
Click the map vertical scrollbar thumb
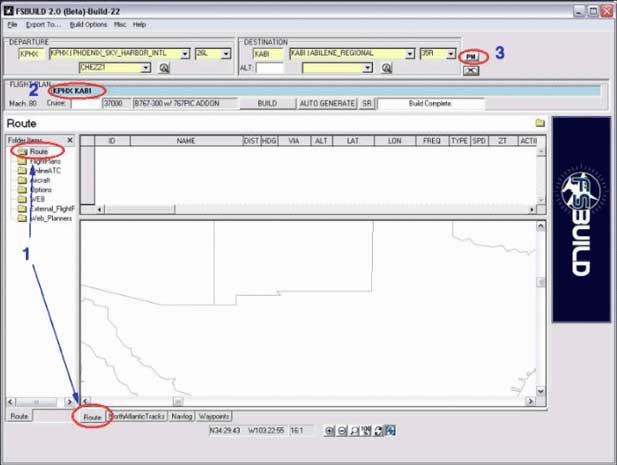(541, 282)
